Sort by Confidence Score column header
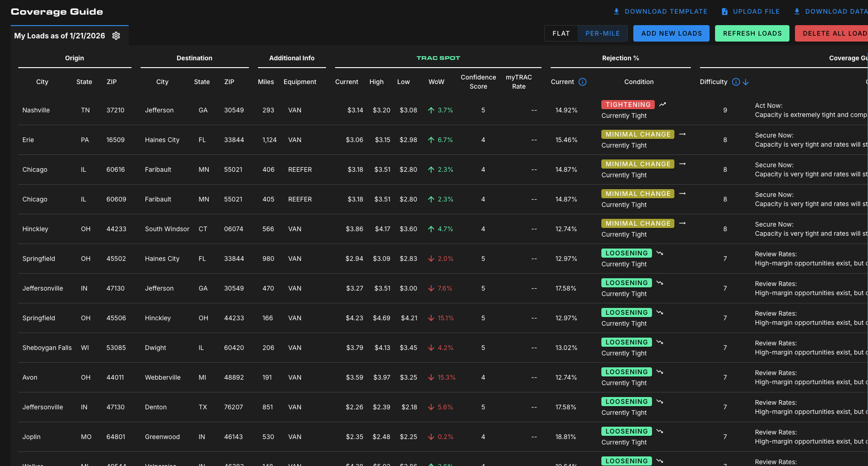This screenshot has width=868, height=466. tap(478, 82)
